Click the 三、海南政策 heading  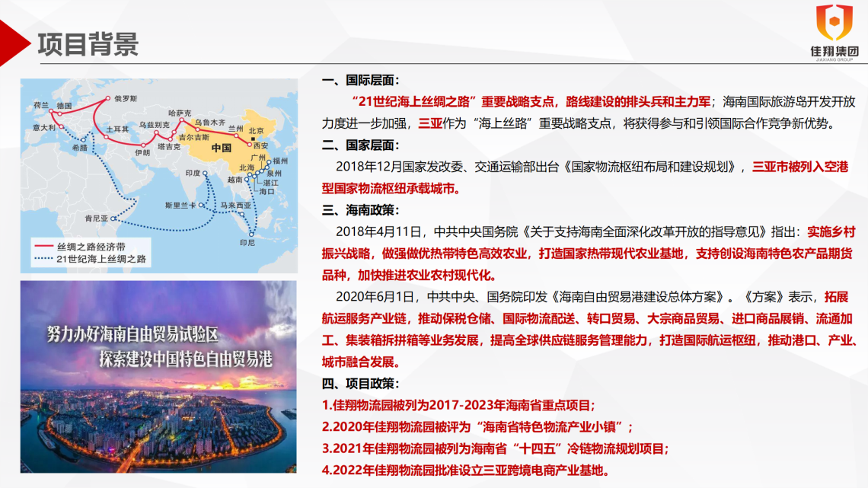pos(361,209)
